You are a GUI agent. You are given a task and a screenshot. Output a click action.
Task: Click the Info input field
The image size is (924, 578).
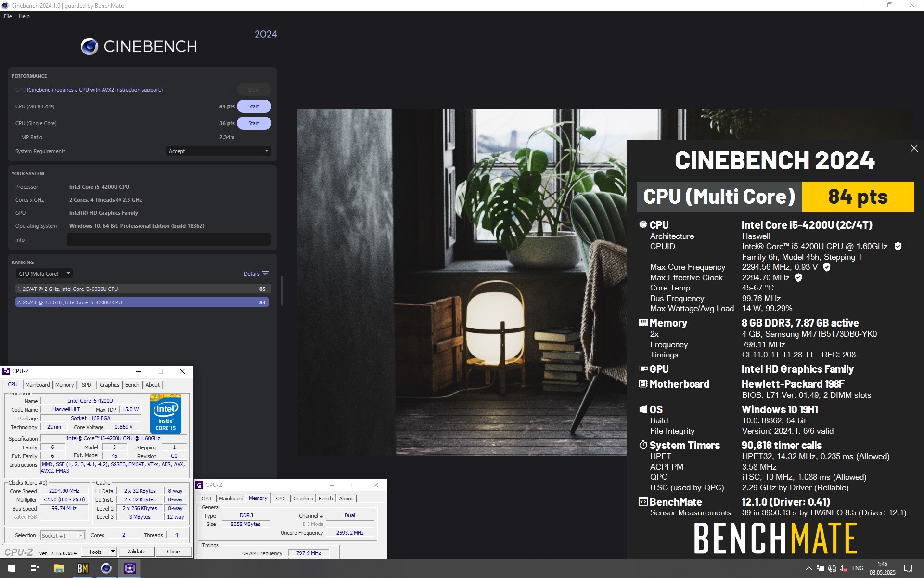(x=168, y=239)
